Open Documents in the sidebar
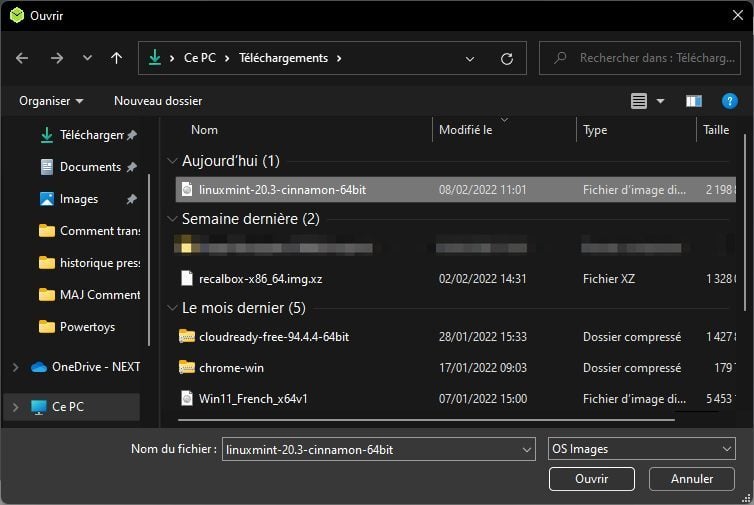Screen dimensions: 754x505 pos(88,167)
